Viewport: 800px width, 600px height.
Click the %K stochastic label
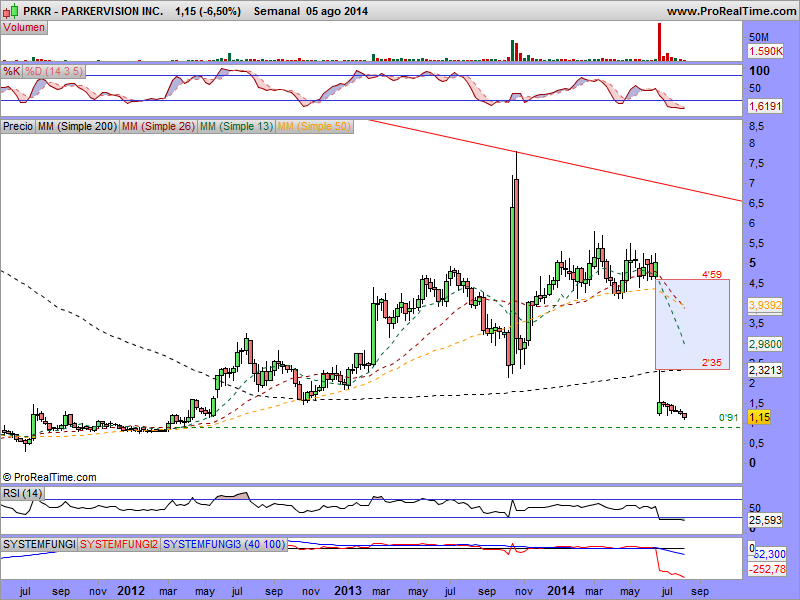tap(11, 71)
